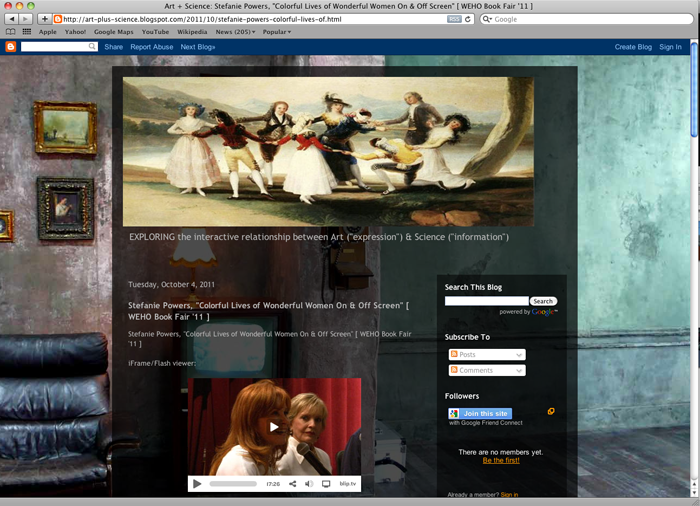The width and height of the screenshot is (700, 506).
Task: Click the play button in video control bar
Action: [197, 484]
